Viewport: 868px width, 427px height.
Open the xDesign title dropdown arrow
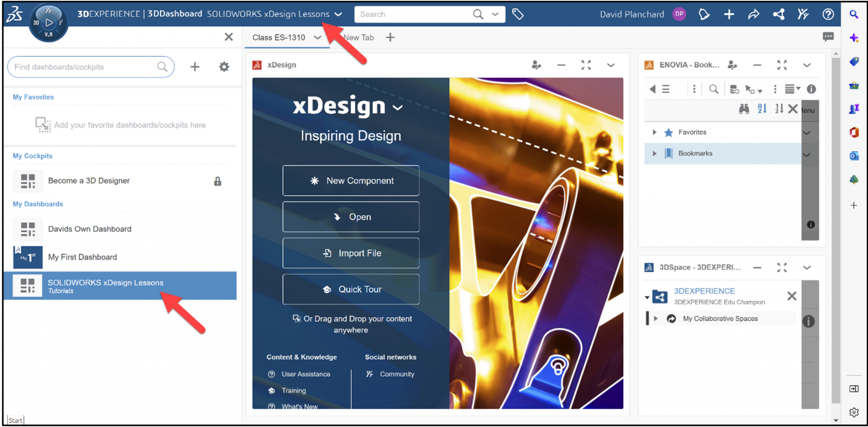coord(397,108)
